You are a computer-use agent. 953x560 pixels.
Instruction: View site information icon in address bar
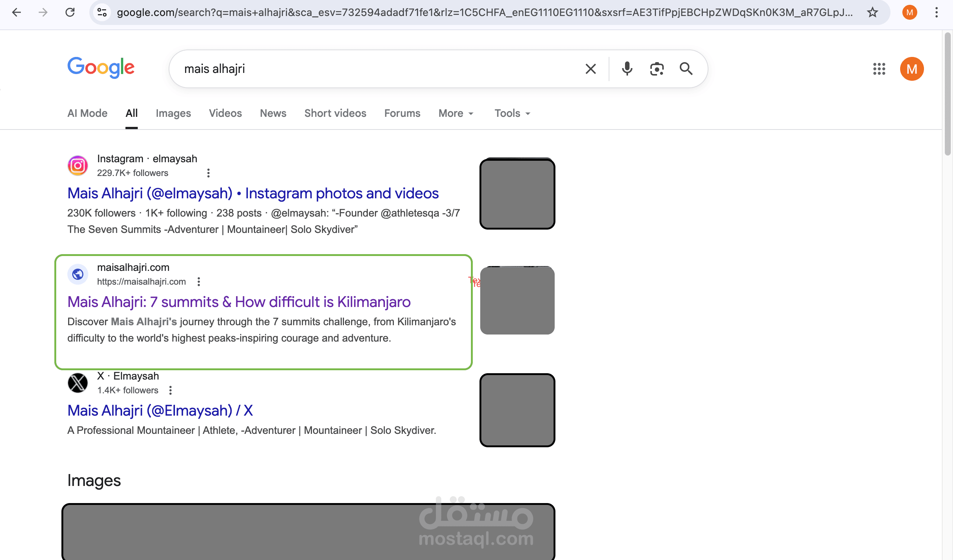102,13
